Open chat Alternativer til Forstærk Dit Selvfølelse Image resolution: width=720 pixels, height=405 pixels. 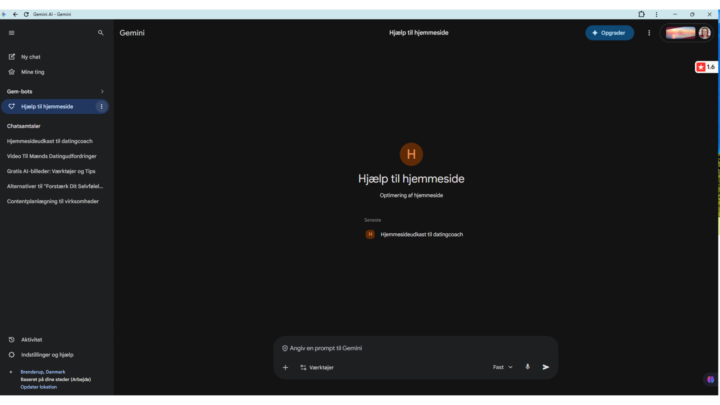[55, 186]
